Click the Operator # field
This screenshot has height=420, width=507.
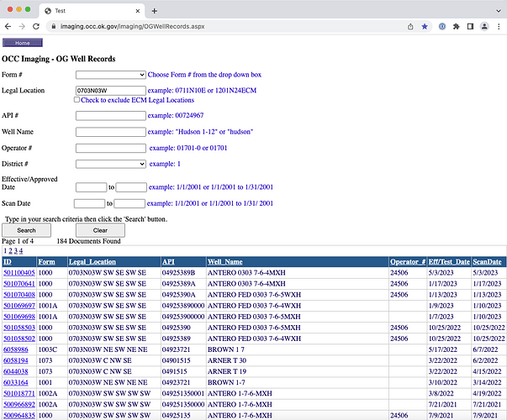pos(111,148)
